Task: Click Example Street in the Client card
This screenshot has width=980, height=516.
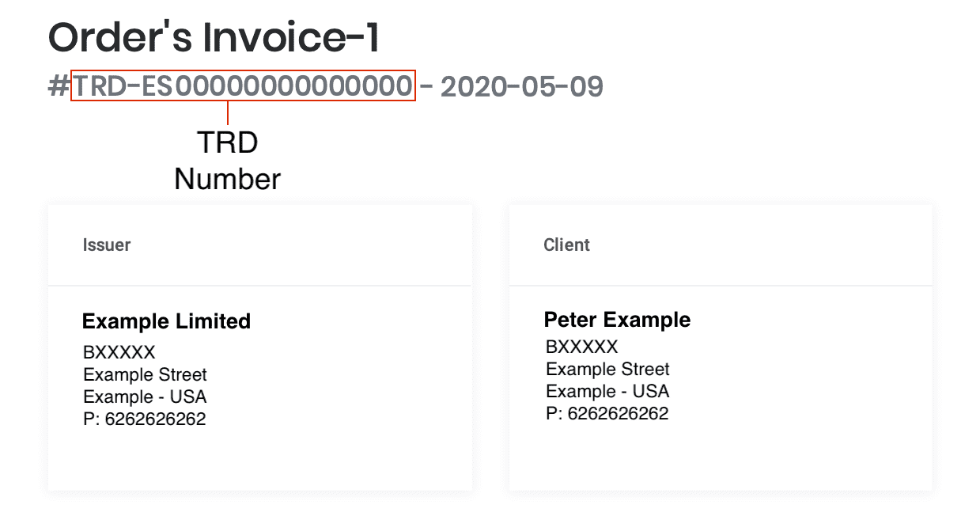Action: (607, 369)
